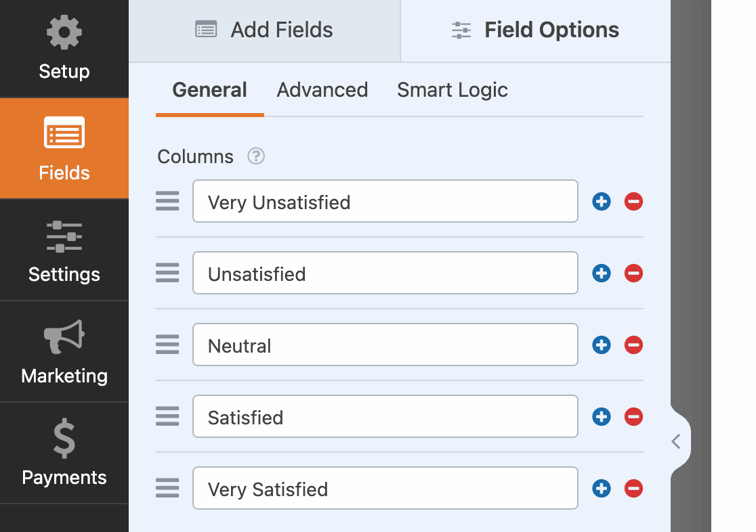Click the Very Satisfied column text field
The image size is (756, 532).
[x=385, y=489]
